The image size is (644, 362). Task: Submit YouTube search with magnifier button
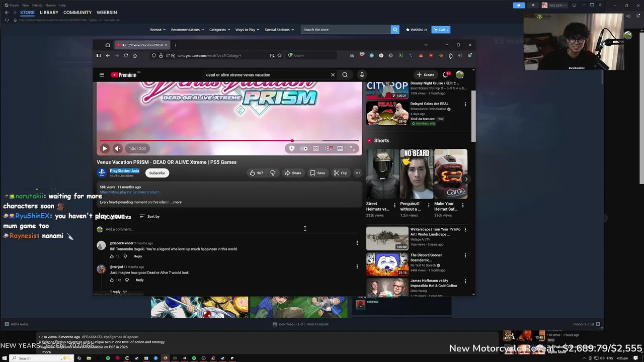click(345, 75)
